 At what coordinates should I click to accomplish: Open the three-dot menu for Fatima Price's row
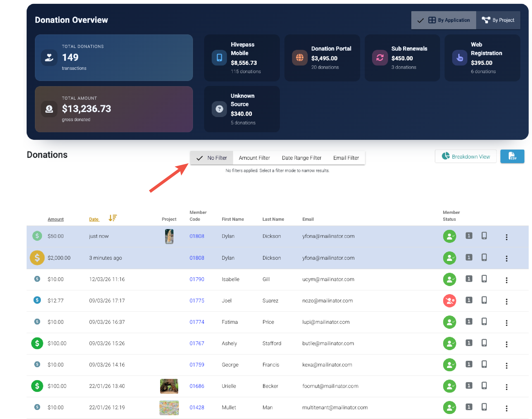tap(506, 323)
